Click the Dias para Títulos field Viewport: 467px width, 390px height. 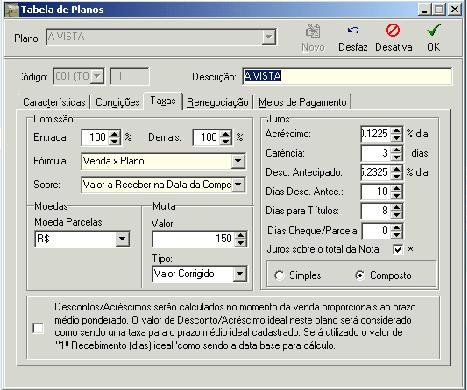coord(376,211)
